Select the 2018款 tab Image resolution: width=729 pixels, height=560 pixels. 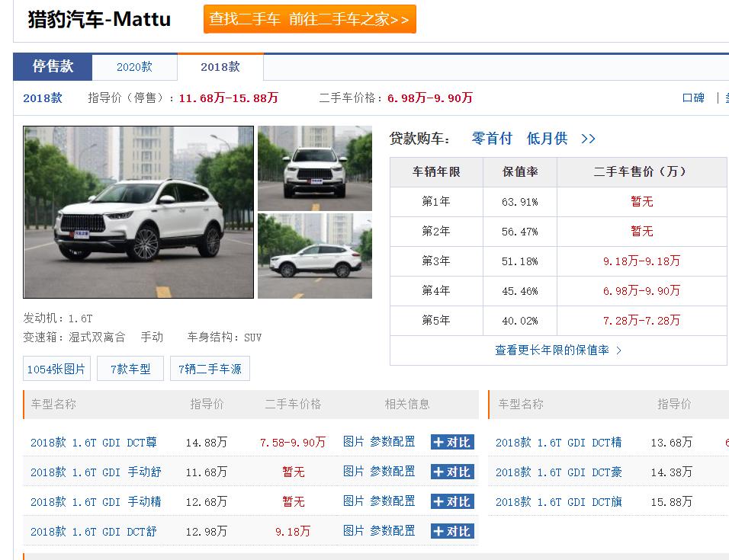point(220,67)
